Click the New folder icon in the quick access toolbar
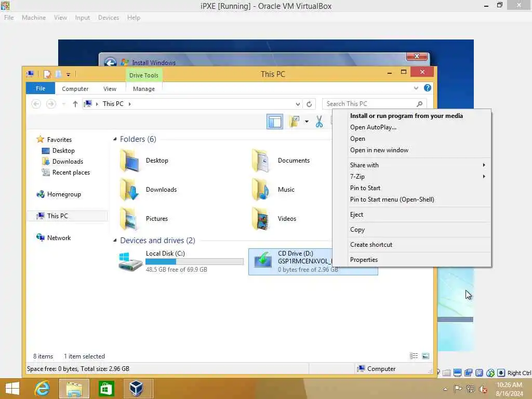Image resolution: width=532 pixels, height=399 pixels. pos(58,74)
